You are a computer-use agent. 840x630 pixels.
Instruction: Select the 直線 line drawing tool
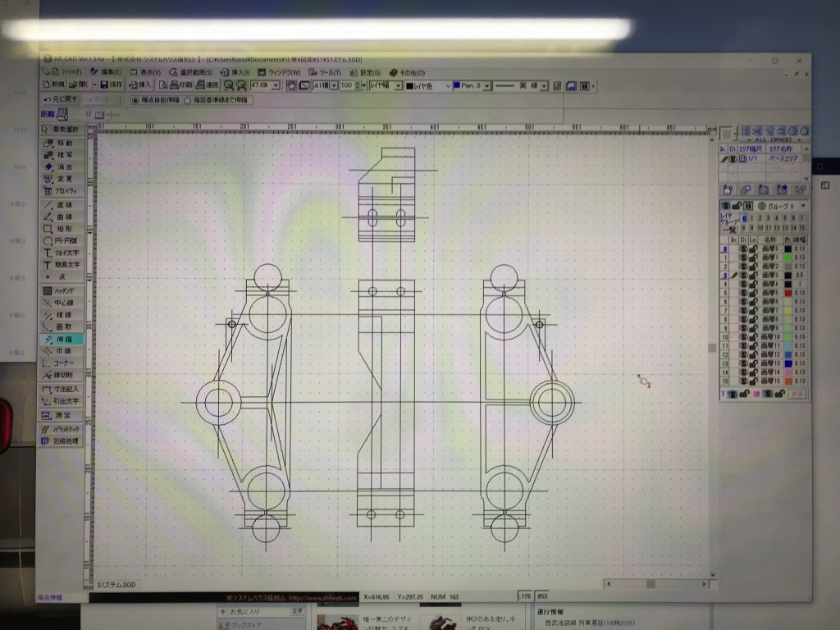coord(62,205)
